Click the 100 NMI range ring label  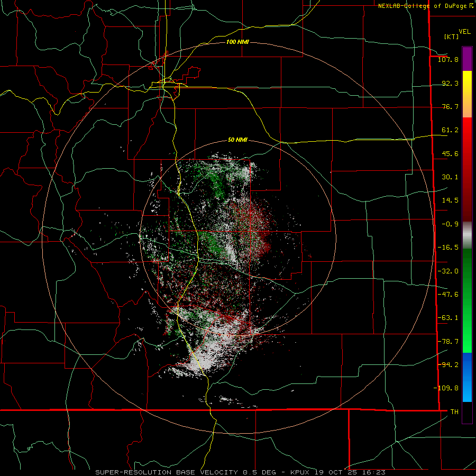coord(237,42)
